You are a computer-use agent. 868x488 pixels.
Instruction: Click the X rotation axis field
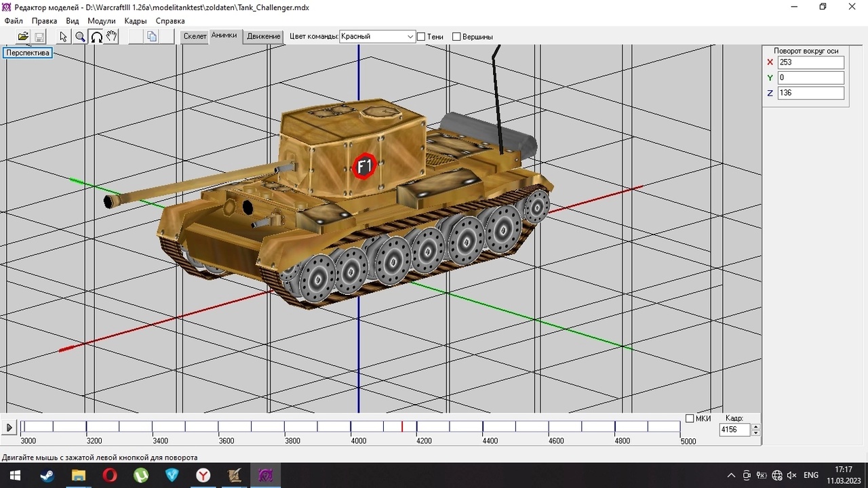click(x=810, y=62)
